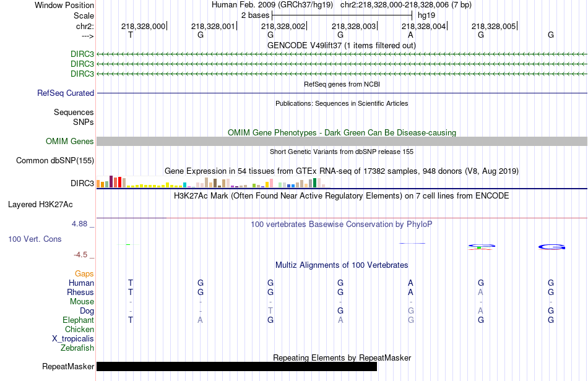Open the RefSeq genes from NCBI title

pyautogui.click(x=342, y=84)
